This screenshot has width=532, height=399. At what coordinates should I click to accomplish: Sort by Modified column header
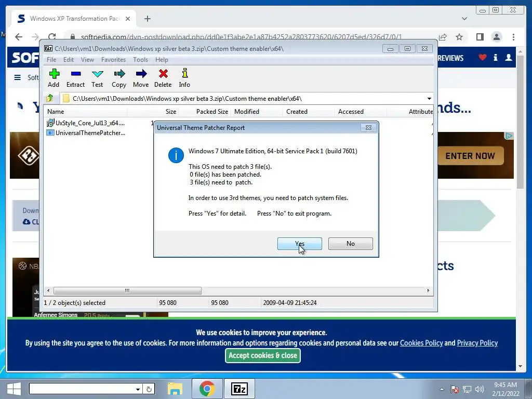click(257, 112)
